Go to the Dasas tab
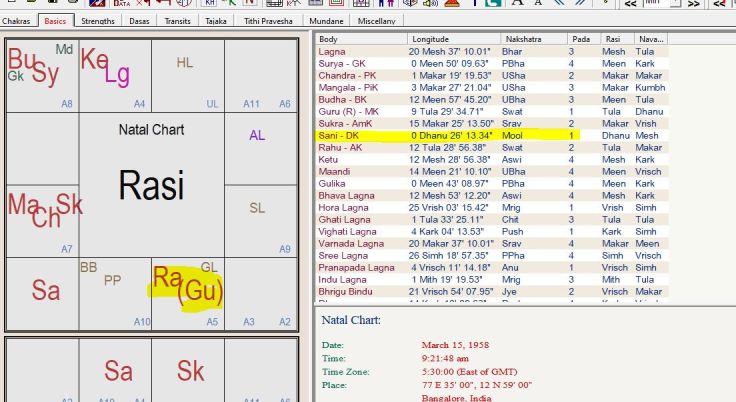 point(140,20)
